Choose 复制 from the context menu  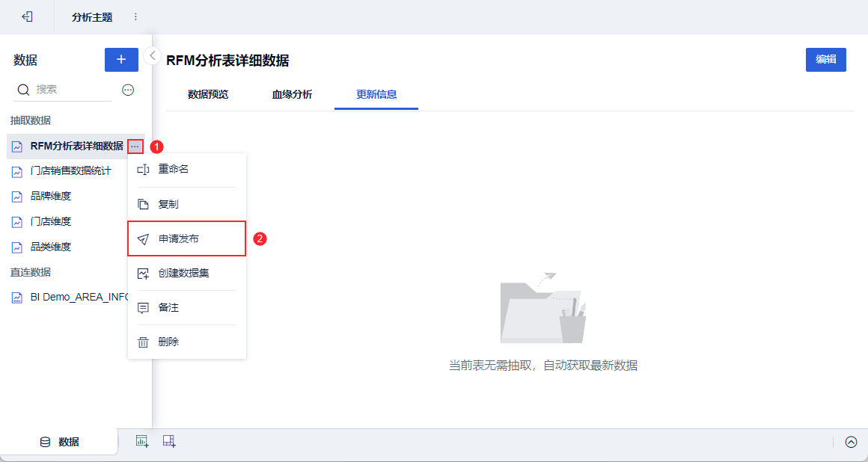[x=168, y=204]
